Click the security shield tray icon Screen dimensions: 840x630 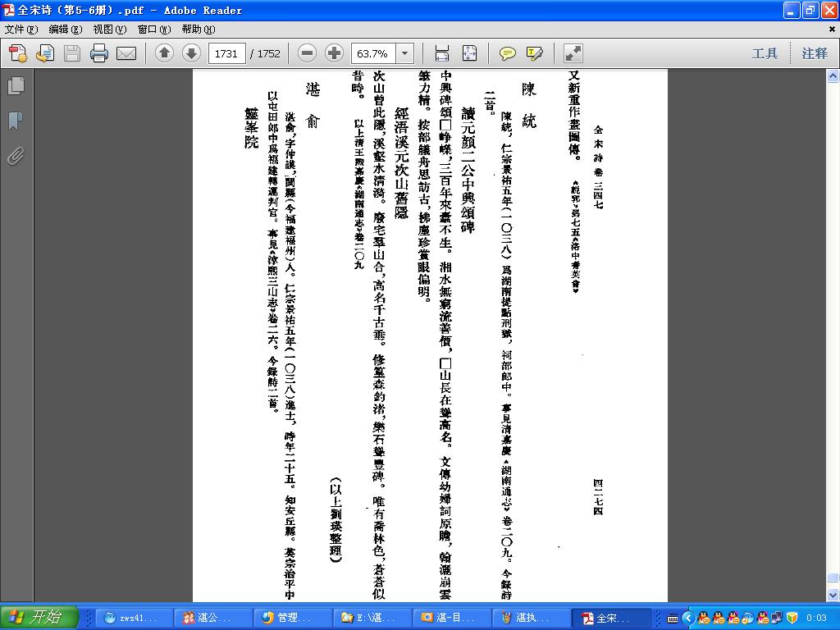(792, 619)
